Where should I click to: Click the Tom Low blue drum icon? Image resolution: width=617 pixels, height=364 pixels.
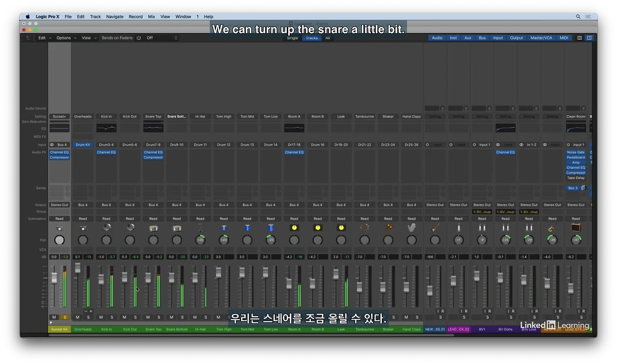coord(271,228)
